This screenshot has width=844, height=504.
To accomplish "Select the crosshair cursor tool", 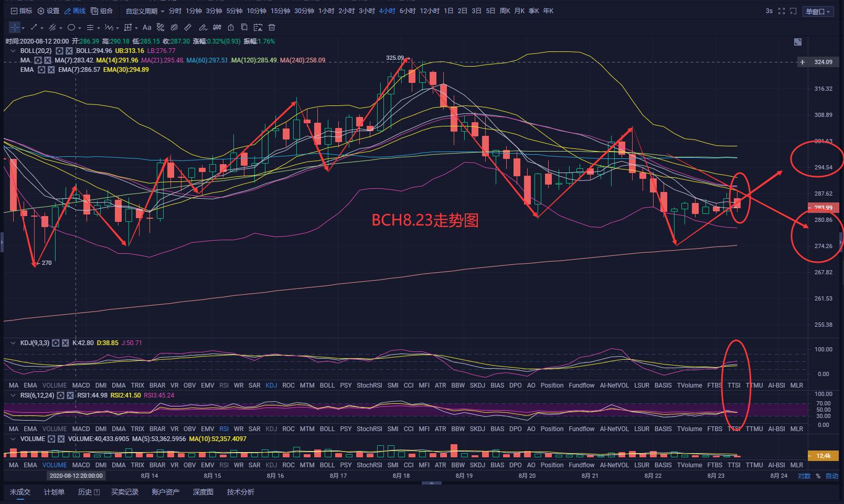I will 15,27.
